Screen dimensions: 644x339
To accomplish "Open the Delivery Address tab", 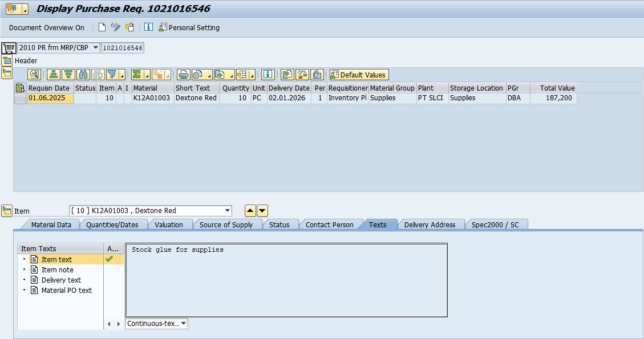I will click(x=430, y=224).
